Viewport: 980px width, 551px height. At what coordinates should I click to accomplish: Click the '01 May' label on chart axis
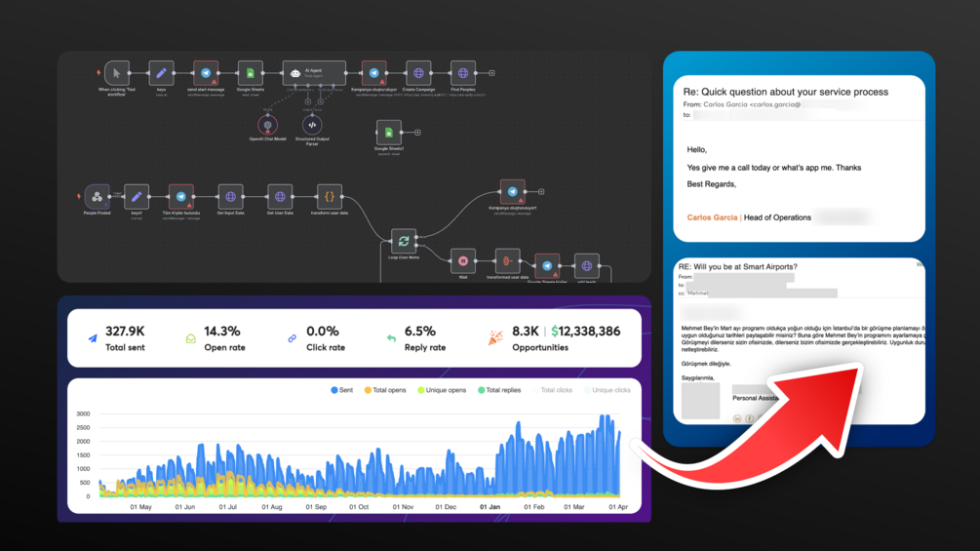pyautogui.click(x=140, y=507)
